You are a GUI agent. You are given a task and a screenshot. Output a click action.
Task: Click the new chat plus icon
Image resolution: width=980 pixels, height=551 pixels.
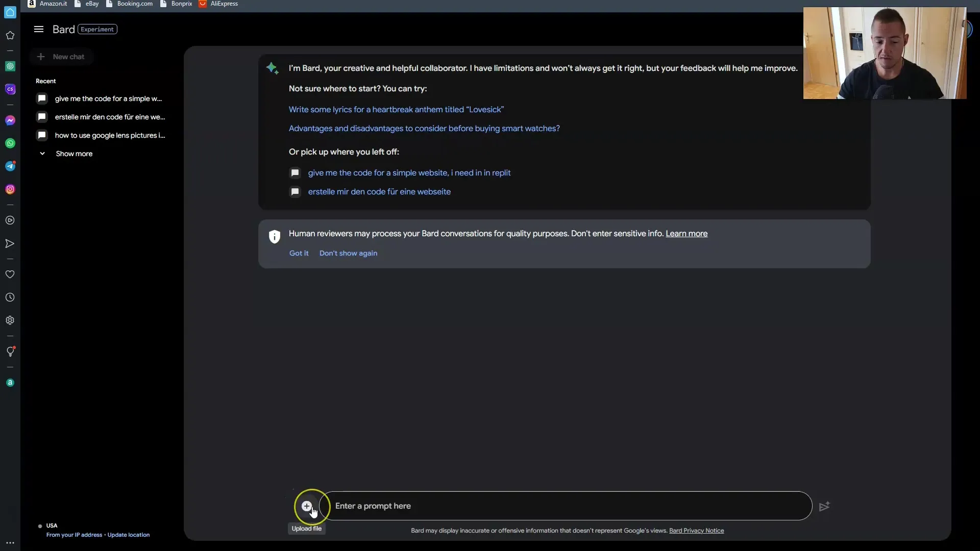tap(40, 57)
